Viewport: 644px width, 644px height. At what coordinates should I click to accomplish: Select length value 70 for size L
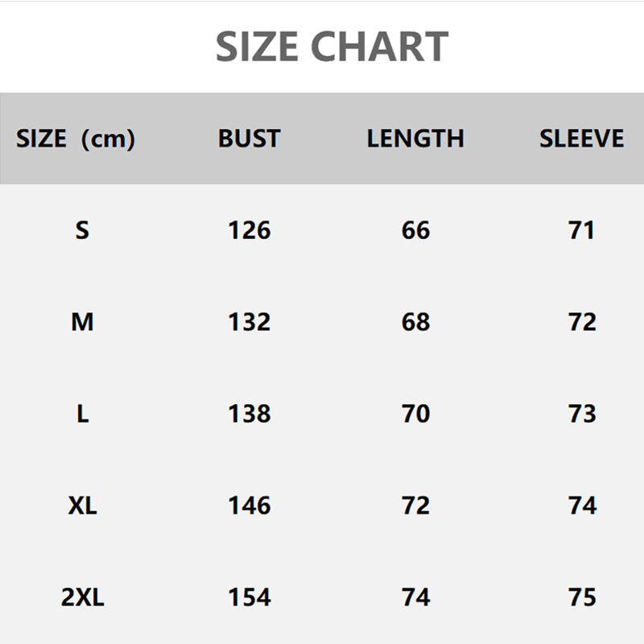[415, 415]
